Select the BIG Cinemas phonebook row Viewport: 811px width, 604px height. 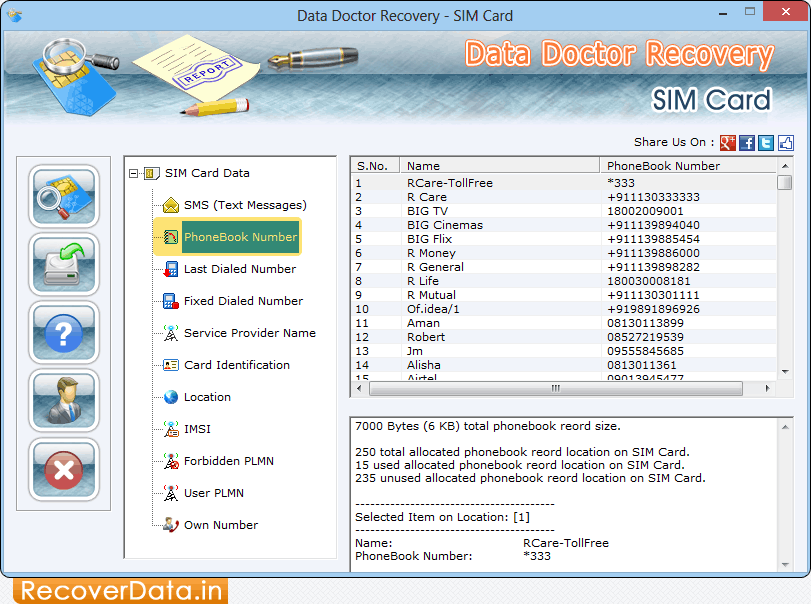tap(444, 225)
